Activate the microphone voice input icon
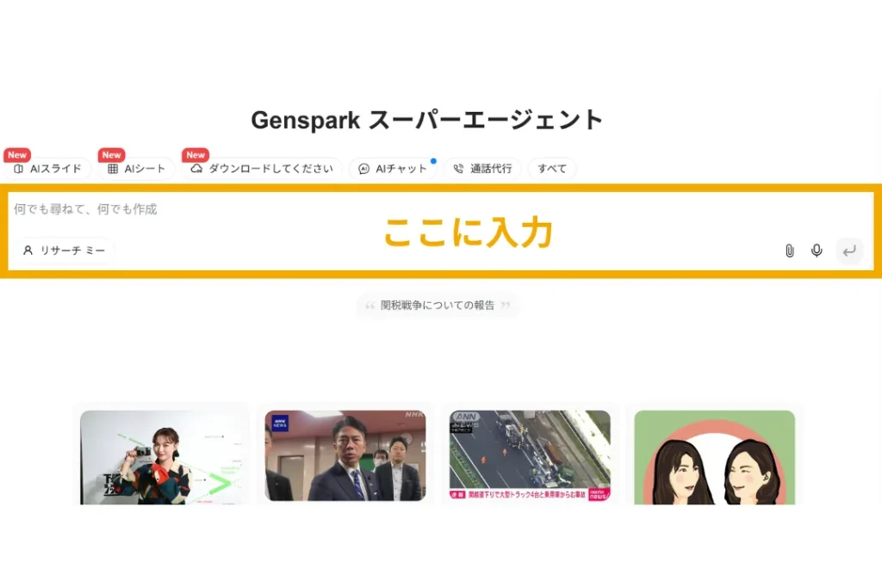The width and height of the screenshot is (882, 588). tap(817, 251)
